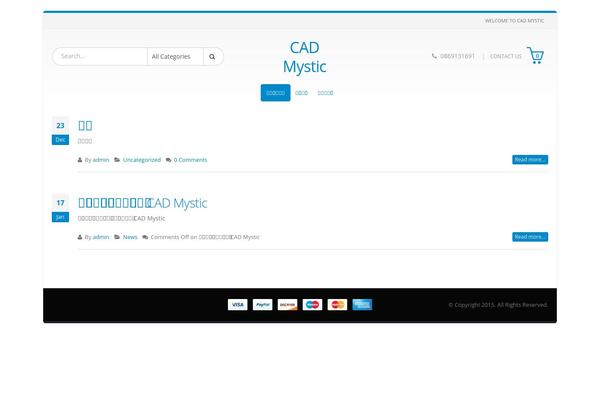Click the folder icon before News
Screen dimensions: 600x400
click(x=117, y=237)
